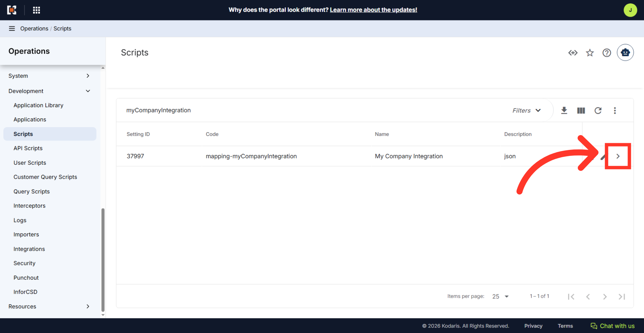Image resolution: width=644 pixels, height=333 pixels.
Task: Open row 37997 details arrow
Action: (618, 156)
